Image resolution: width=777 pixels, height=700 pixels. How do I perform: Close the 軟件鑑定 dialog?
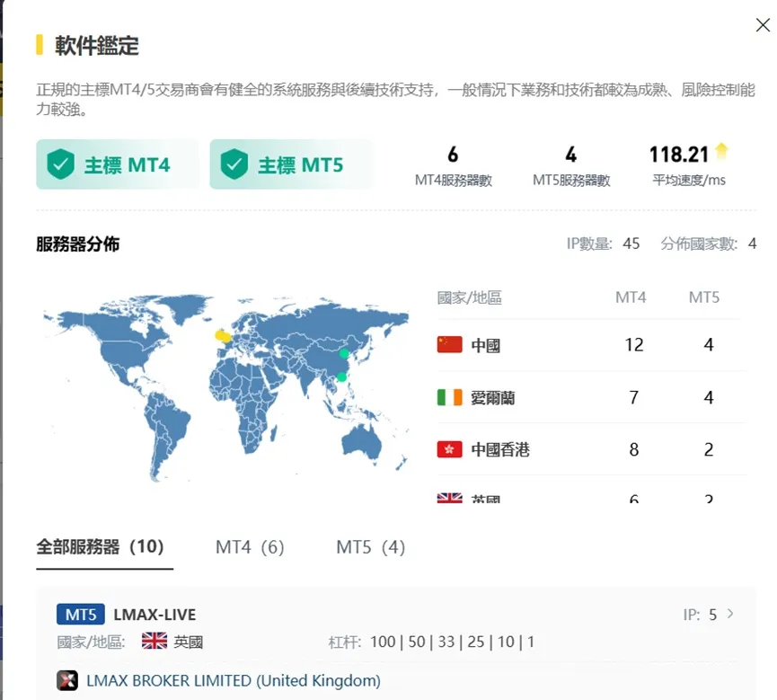pyautogui.click(x=763, y=25)
